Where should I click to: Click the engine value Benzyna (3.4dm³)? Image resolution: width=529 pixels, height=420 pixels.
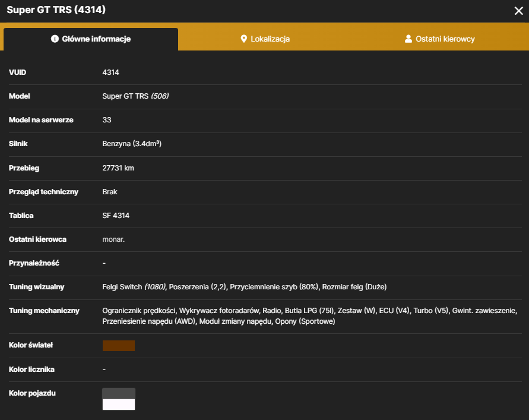(132, 144)
